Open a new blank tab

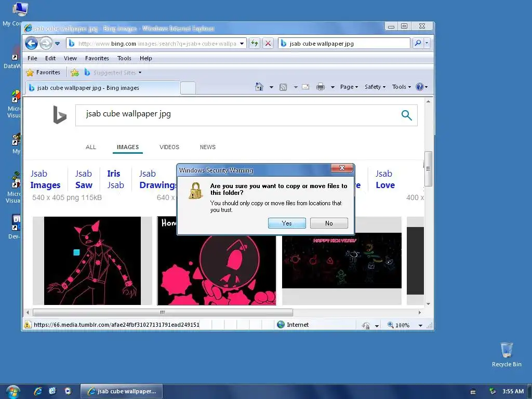pyautogui.click(x=188, y=88)
